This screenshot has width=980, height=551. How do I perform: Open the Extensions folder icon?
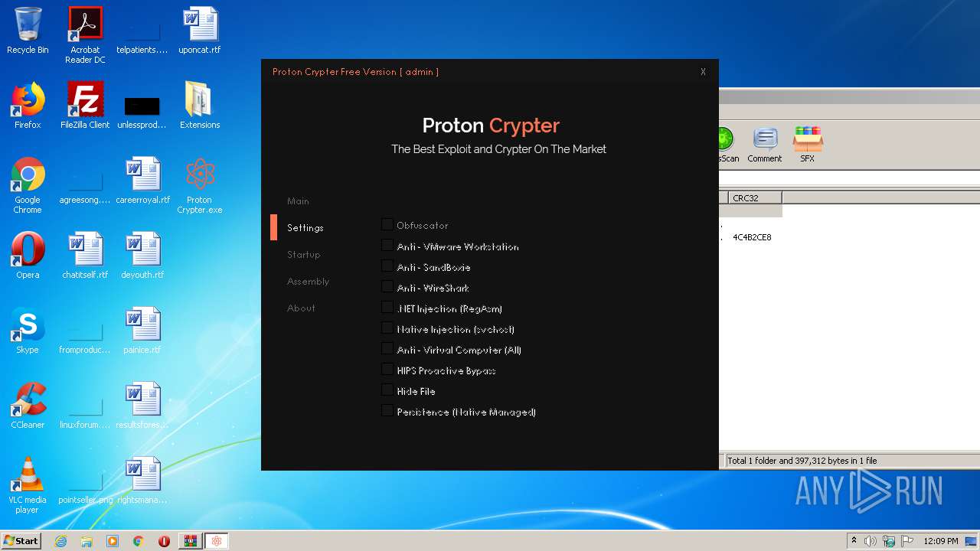point(200,106)
